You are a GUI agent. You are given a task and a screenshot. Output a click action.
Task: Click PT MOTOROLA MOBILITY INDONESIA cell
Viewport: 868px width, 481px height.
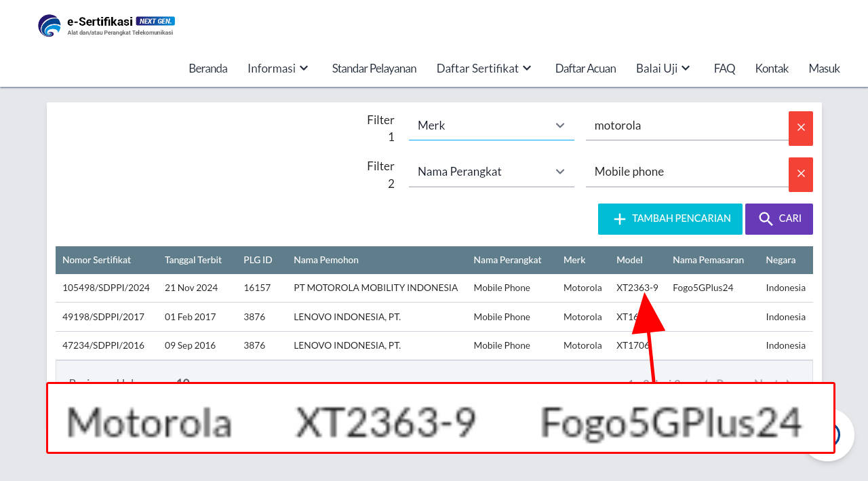pyautogui.click(x=376, y=288)
